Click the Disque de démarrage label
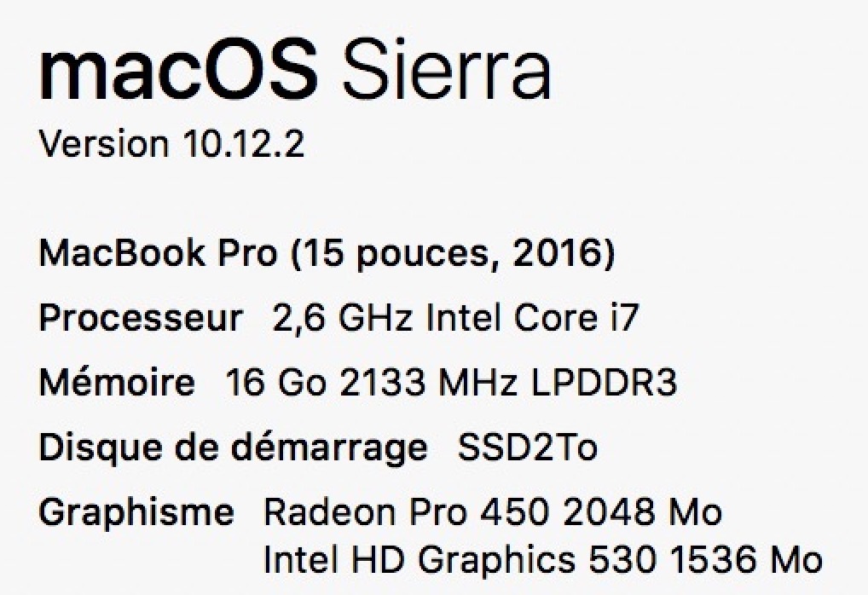 [x=233, y=448]
